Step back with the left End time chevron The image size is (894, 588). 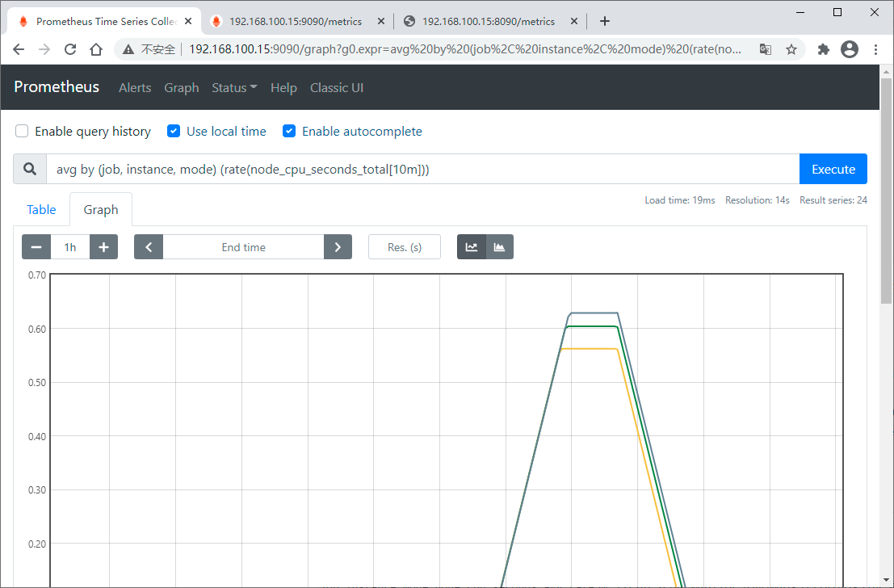(x=149, y=246)
